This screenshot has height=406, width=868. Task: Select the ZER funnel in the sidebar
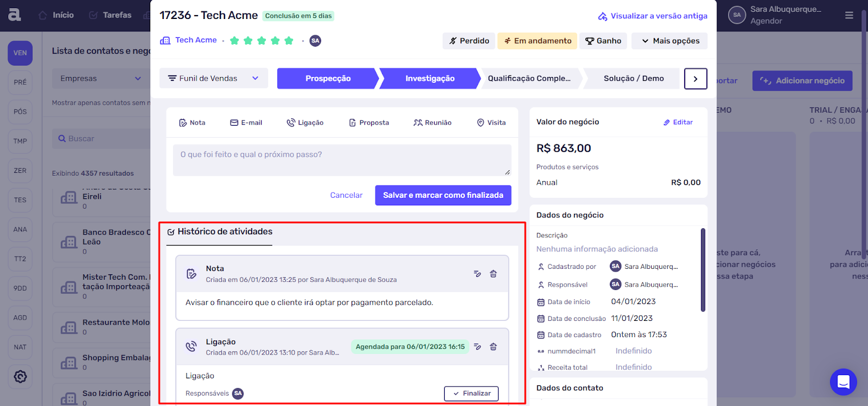click(20, 171)
